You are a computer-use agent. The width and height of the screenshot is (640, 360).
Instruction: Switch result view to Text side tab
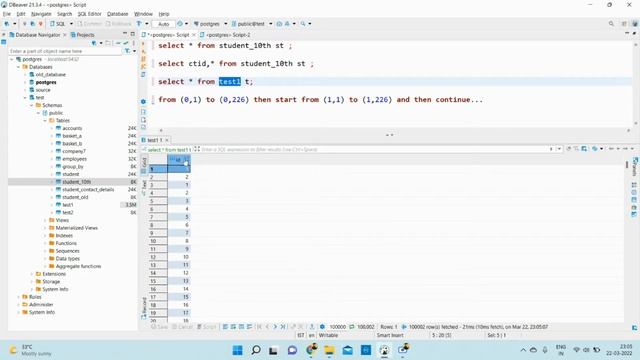tap(144, 187)
